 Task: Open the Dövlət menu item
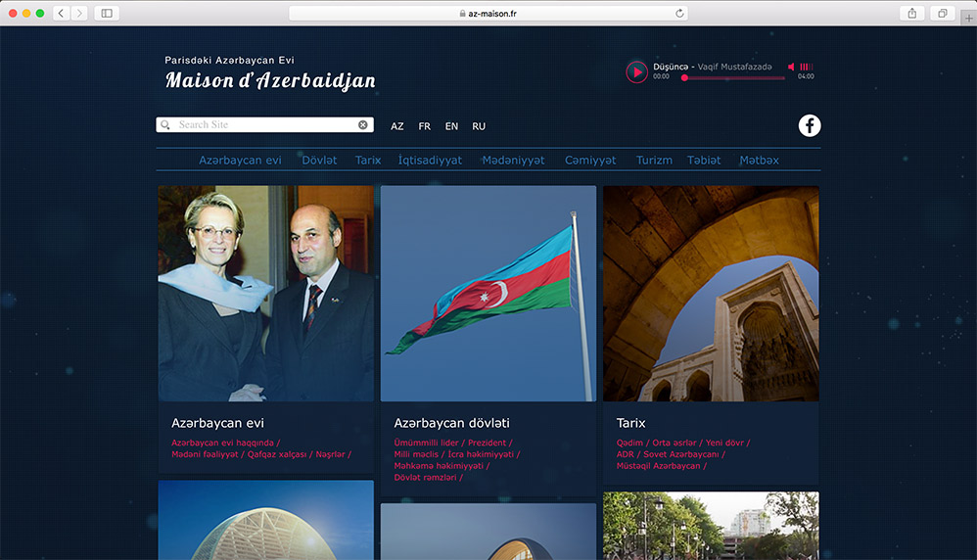[319, 161]
